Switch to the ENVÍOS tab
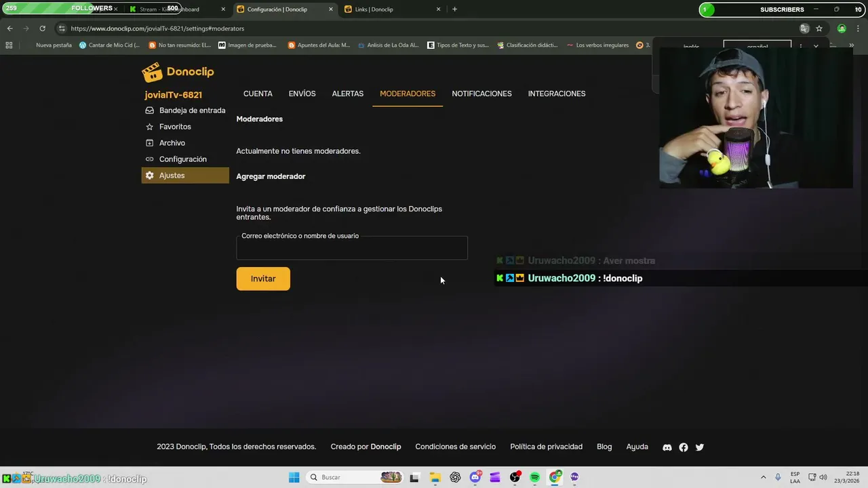 pyautogui.click(x=302, y=94)
